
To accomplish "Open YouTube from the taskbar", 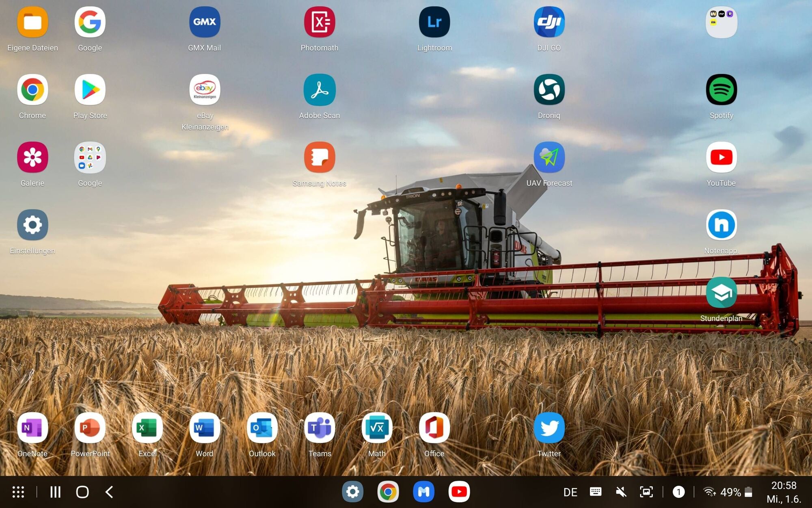I will (459, 492).
